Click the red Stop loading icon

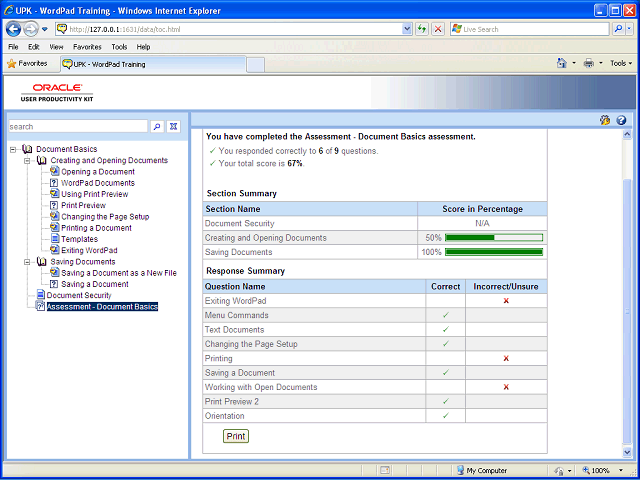[438, 29]
